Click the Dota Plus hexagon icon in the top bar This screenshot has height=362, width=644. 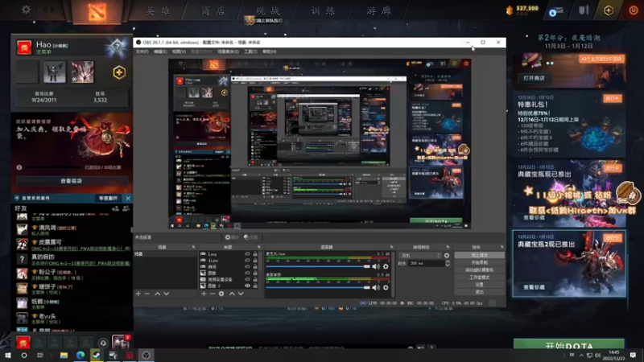[609, 10]
